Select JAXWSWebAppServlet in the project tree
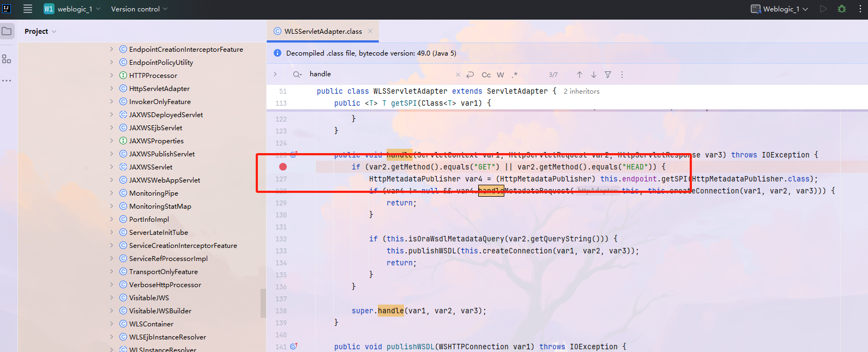The height and width of the screenshot is (352, 868). click(165, 180)
